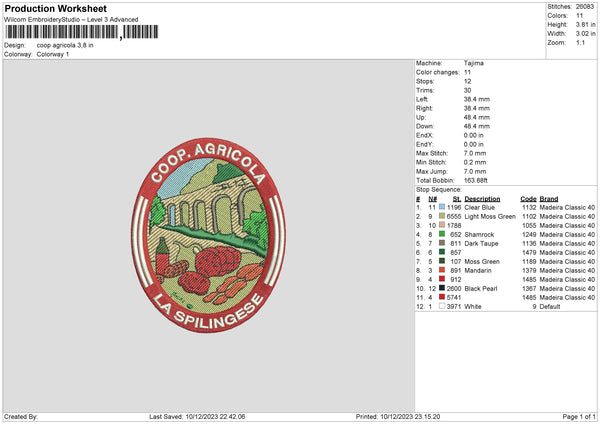Click the Zoom value '1:1'

(580, 42)
